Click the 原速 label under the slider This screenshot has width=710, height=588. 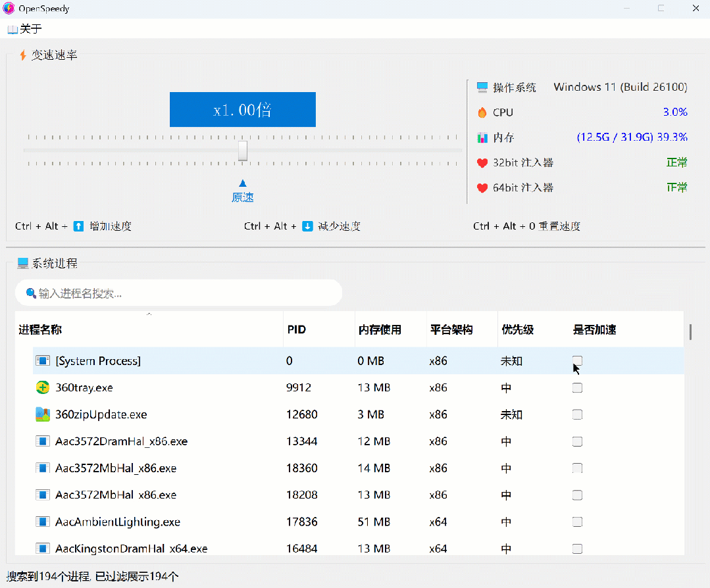(243, 197)
